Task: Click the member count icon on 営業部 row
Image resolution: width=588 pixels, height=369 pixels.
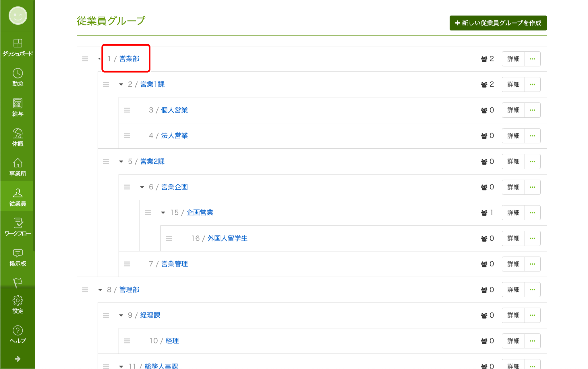Action: pos(484,59)
